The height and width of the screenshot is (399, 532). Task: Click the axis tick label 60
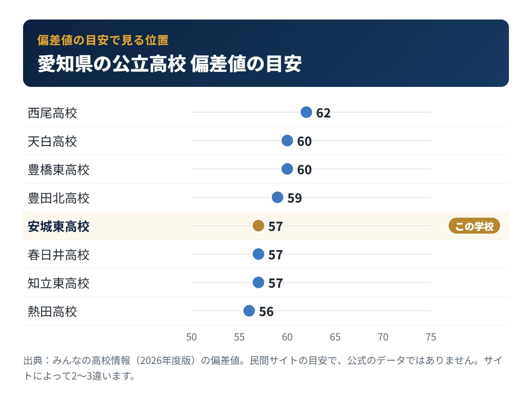[x=287, y=337]
